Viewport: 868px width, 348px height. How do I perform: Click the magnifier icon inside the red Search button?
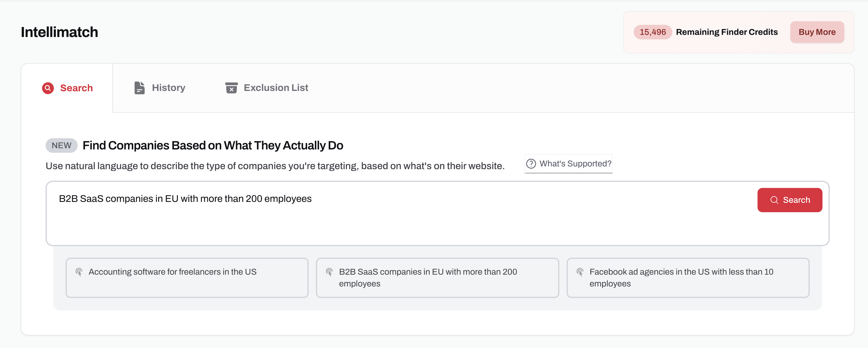(775, 200)
